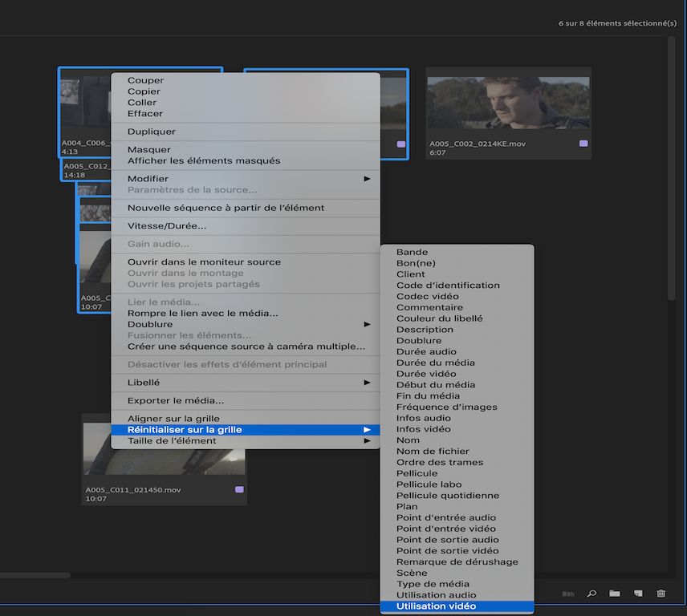Select Fréquence d'images
687x616 pixels.
457,407
